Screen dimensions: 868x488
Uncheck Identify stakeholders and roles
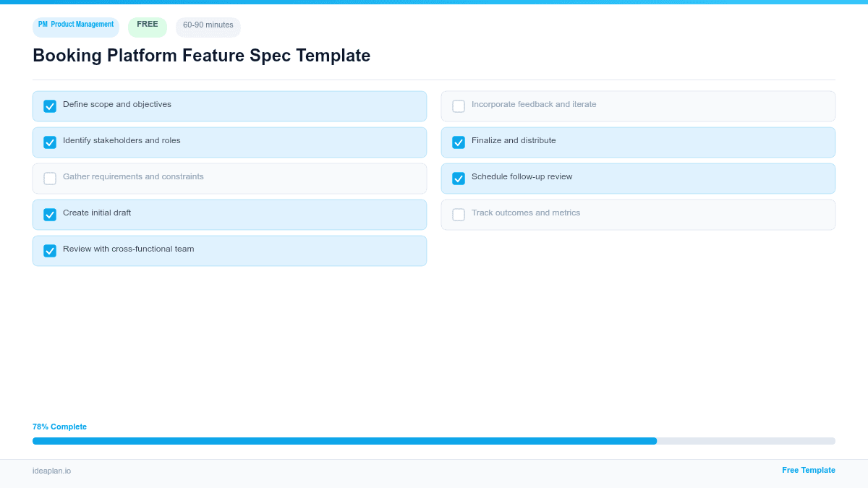[x=50, y=142]
